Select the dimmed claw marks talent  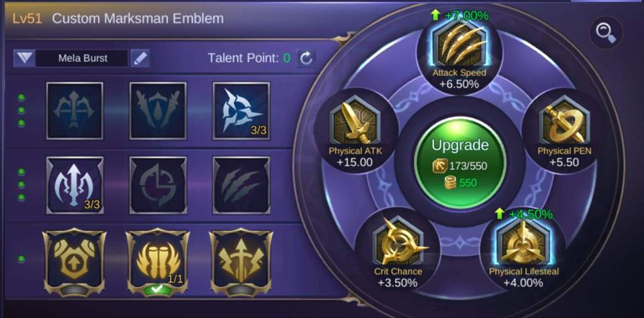(241, 185)
